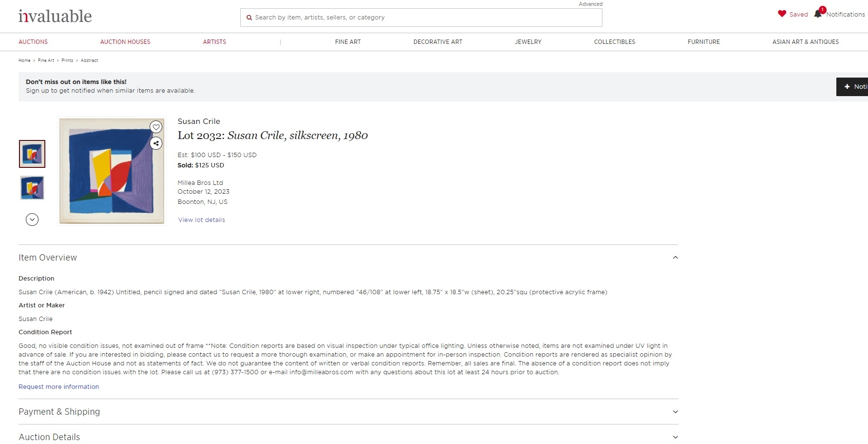Focus the search input field

coord(421,18)
